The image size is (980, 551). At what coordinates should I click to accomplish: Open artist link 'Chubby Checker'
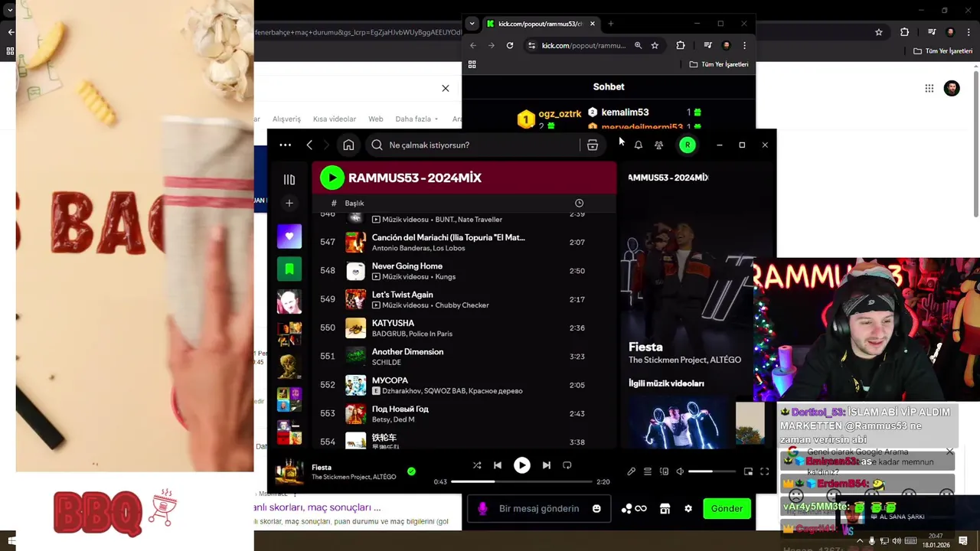click(x=462, y=305)
